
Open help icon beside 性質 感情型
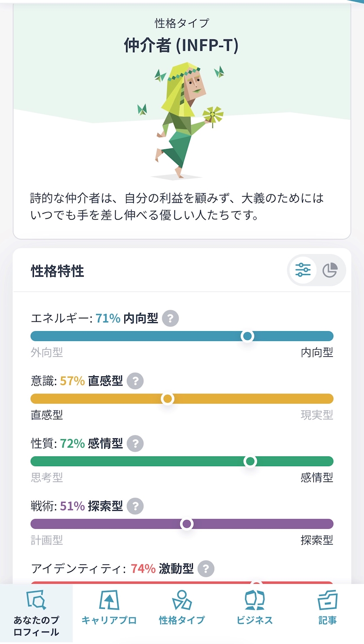coord(135,443)
